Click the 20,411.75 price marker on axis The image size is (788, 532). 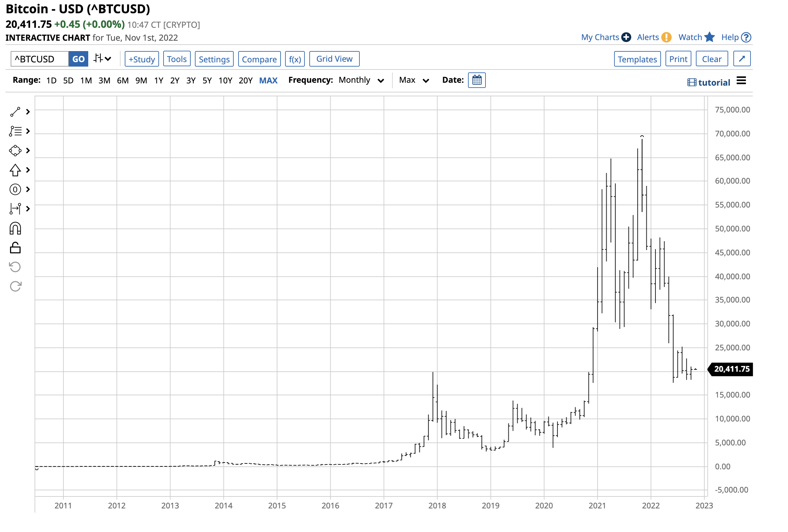pyautogui.click(x=731, y=369)
